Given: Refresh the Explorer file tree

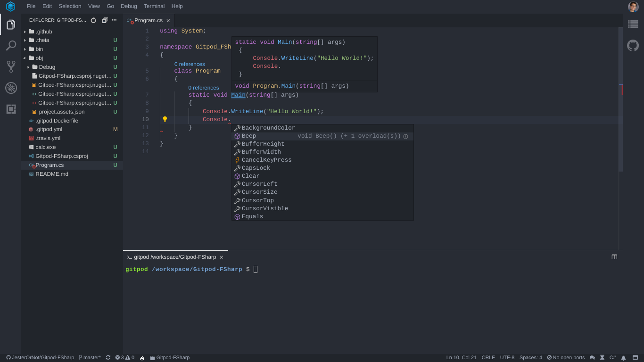Looking at the screenshot, I should (x=93, y=20).
